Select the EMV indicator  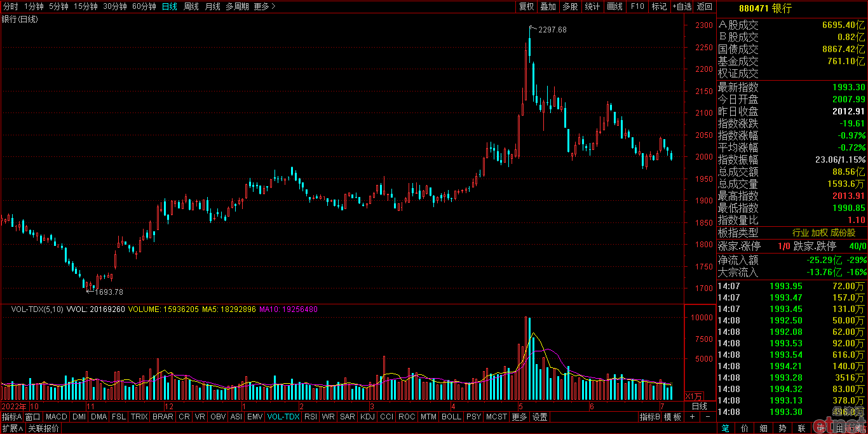tap(255, 417)
